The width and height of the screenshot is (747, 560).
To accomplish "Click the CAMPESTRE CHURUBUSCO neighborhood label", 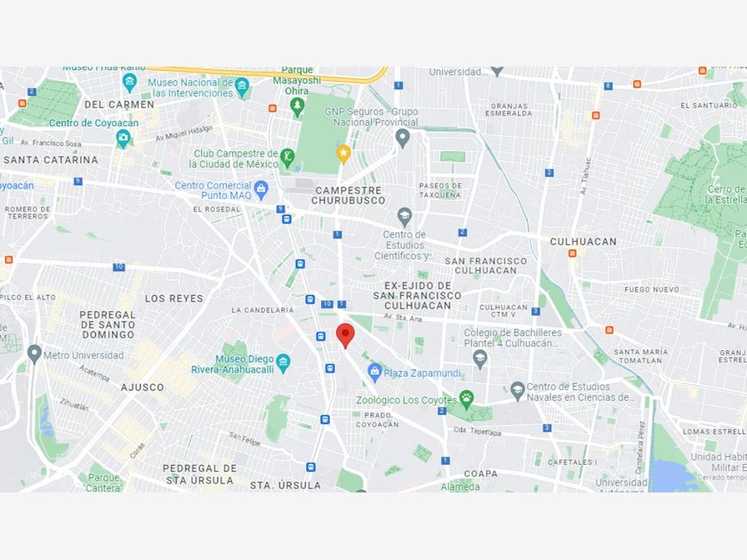I will tap(349, 196).
